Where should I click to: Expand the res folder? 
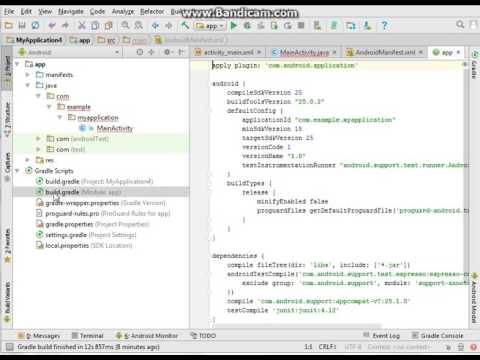[28, 160]
